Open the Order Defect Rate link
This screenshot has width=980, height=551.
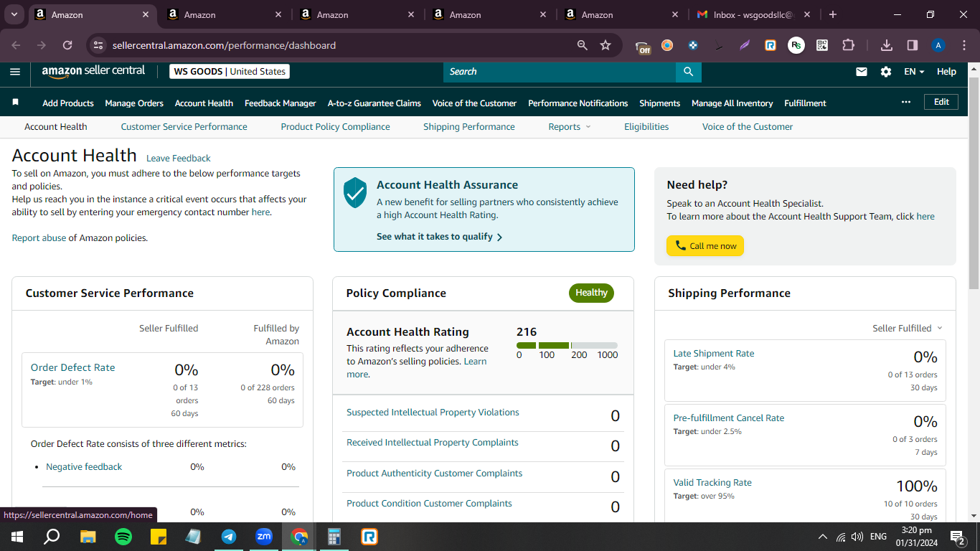(72, 367)
